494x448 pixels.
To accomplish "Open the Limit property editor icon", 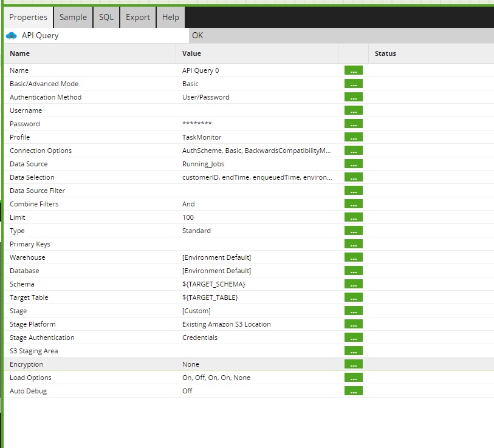I will click(x=353, y=217).
